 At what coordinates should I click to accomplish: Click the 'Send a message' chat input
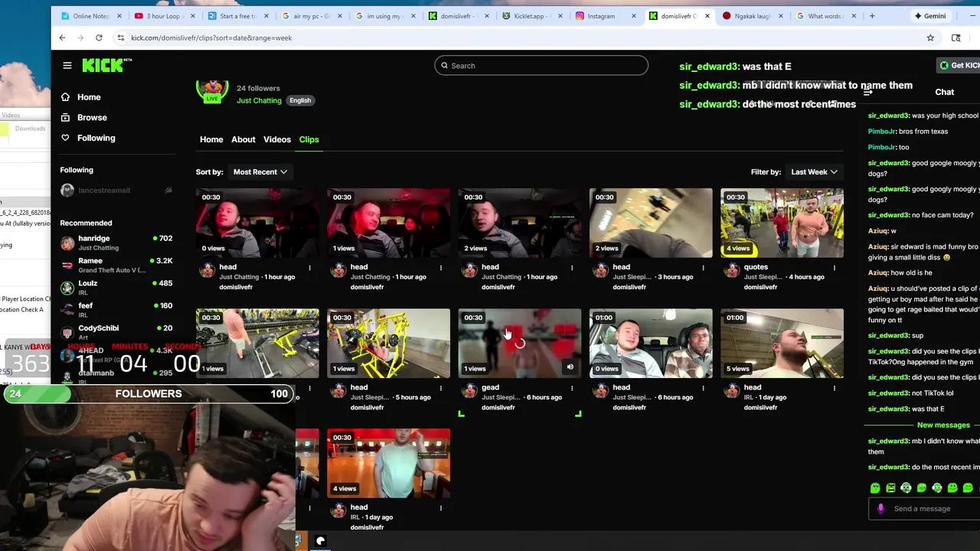(925, 509)
